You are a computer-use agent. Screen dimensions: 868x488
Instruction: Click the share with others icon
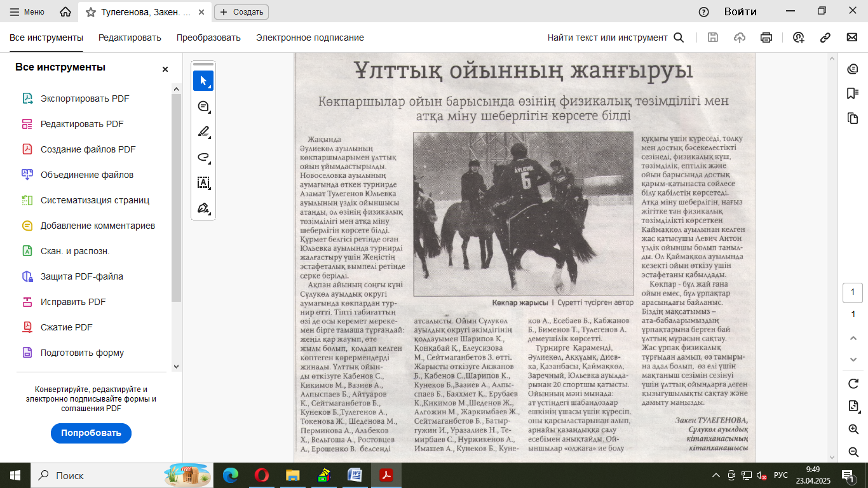[x=799, y=37]
